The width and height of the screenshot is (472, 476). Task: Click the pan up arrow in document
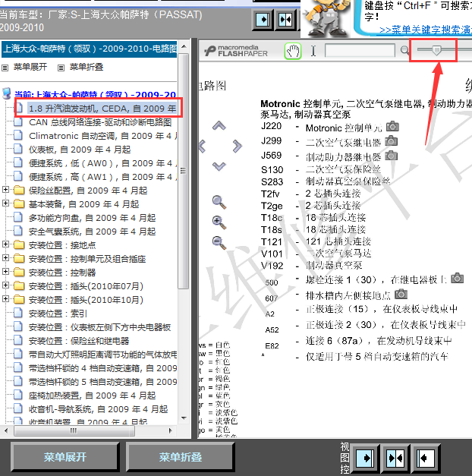coord(219,125)
